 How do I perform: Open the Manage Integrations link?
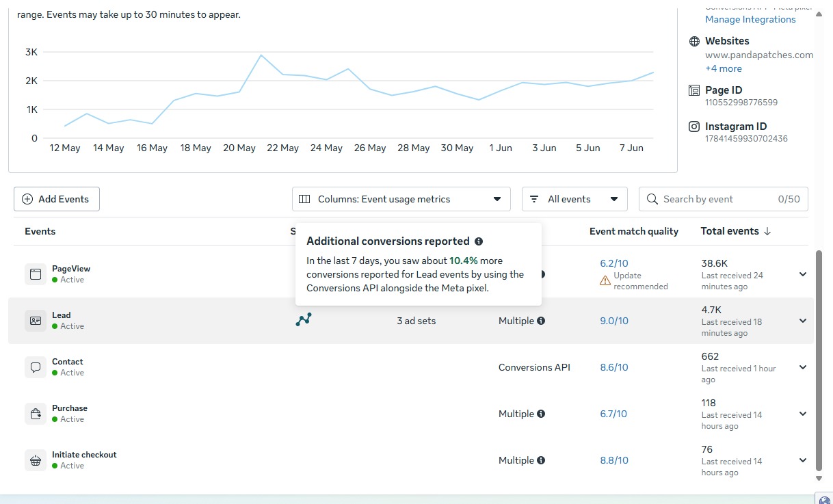click(750, 19)
